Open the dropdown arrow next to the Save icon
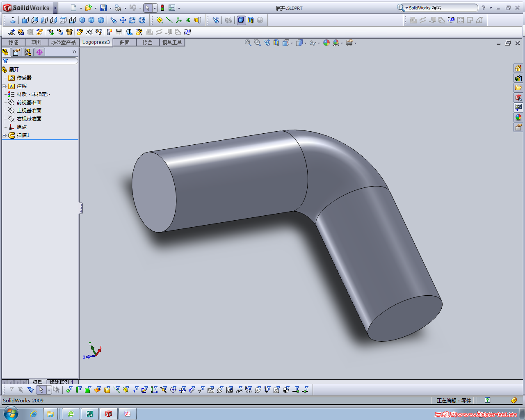The image size is (525, 420). [x=110, y=8]
